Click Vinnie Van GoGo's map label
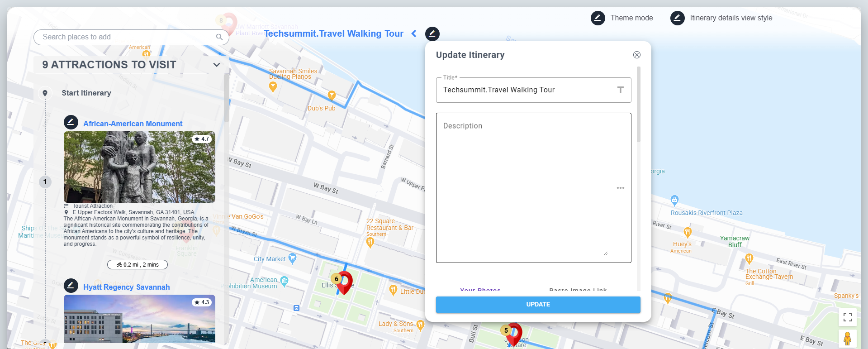This screenshot has width=868, height=349. coord(238,216)
